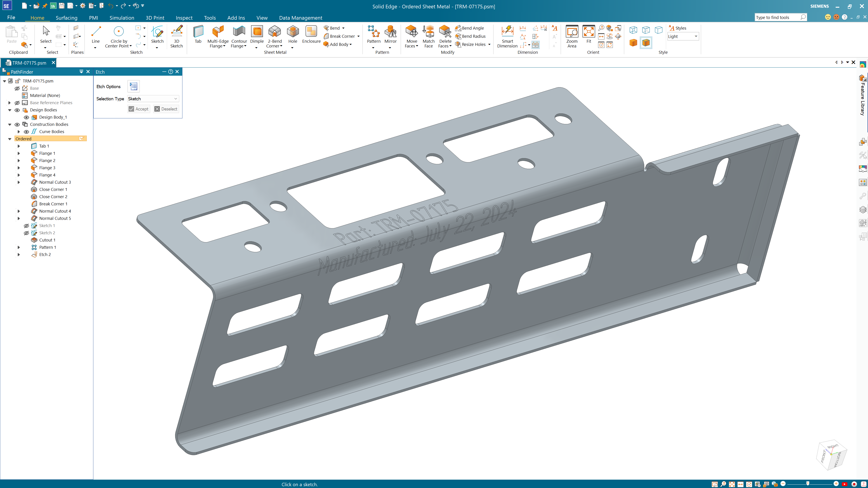Open Etch Options in the Etch dialog
Screen dimensions: 868x488
133,86
